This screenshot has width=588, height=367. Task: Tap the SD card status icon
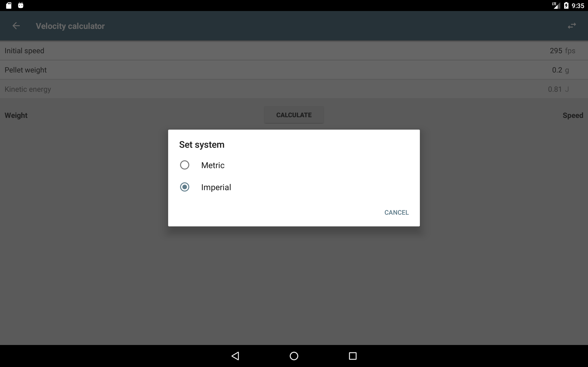point(9,5)
